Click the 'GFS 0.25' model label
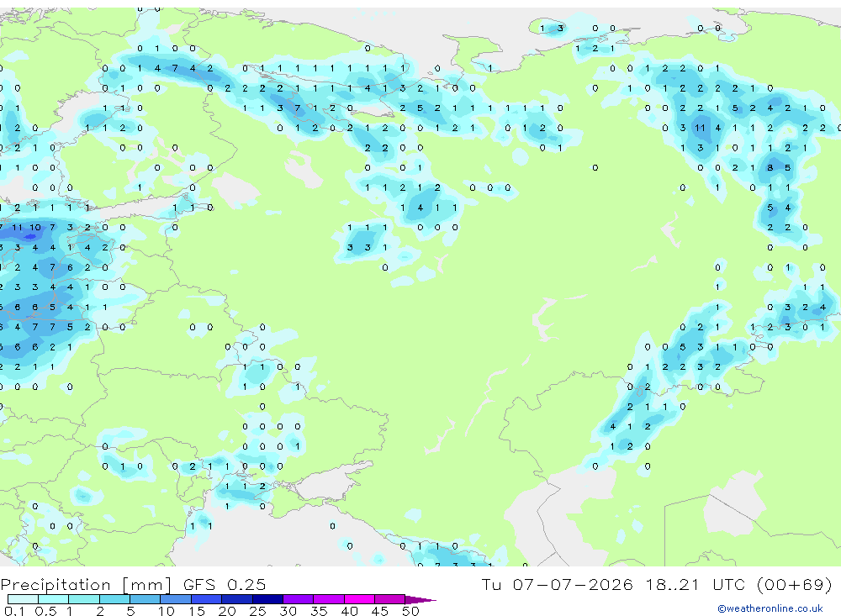 click(225, 584)
